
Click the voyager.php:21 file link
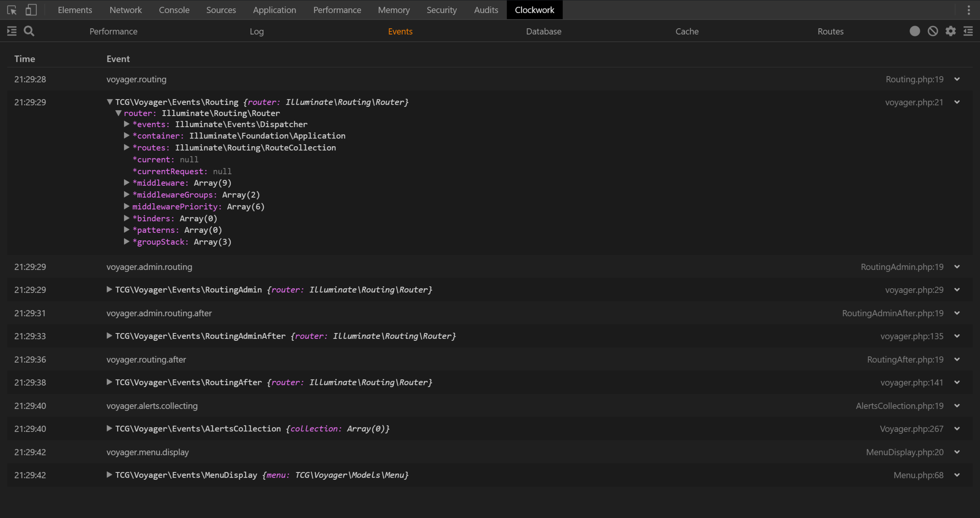(914, 102)
